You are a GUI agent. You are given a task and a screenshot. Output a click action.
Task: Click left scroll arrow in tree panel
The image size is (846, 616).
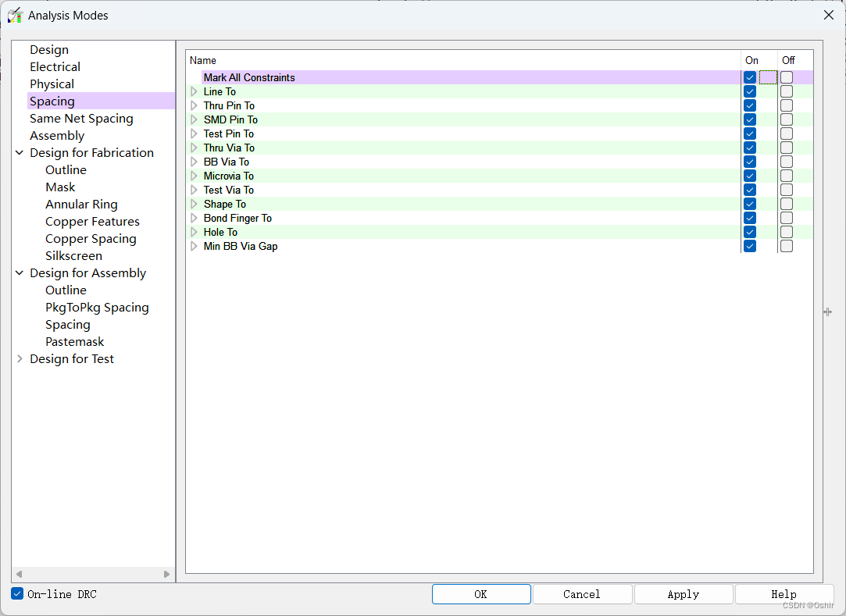[x=19, y=574]
